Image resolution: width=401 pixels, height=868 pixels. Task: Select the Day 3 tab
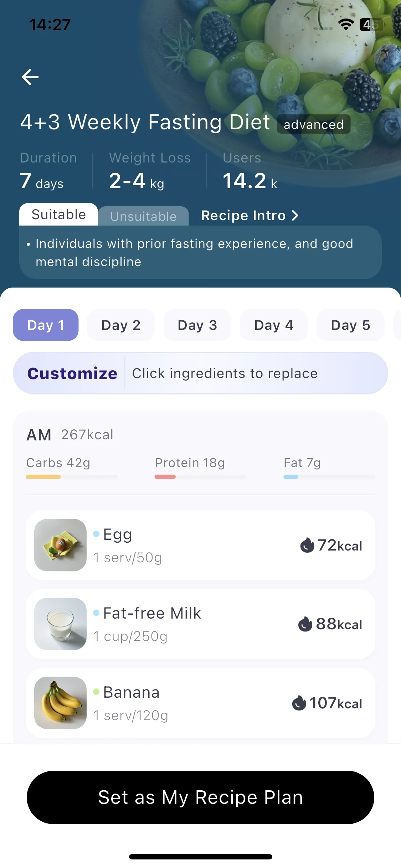coord(197,325)
